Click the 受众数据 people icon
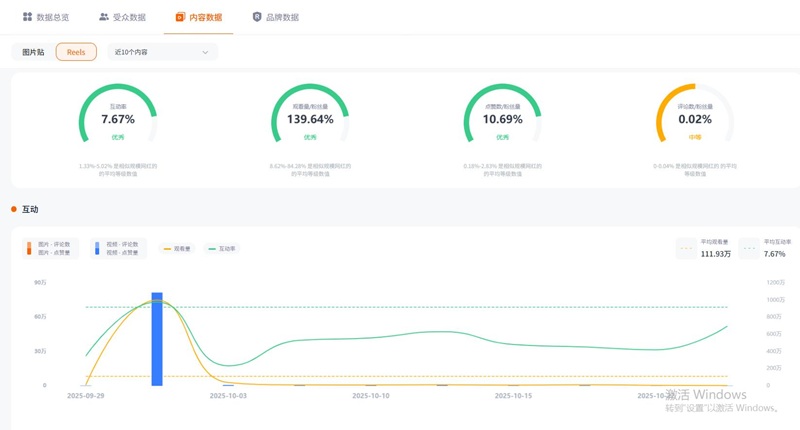Screen dimensions: 800x430 pyautogui.click(x=104, y=17)
